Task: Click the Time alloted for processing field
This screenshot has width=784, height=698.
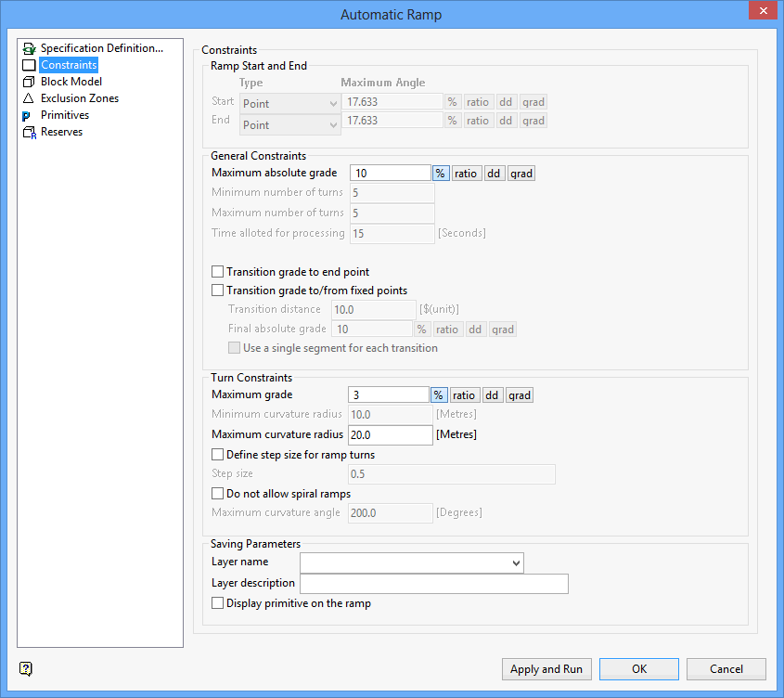Action: 392,234
